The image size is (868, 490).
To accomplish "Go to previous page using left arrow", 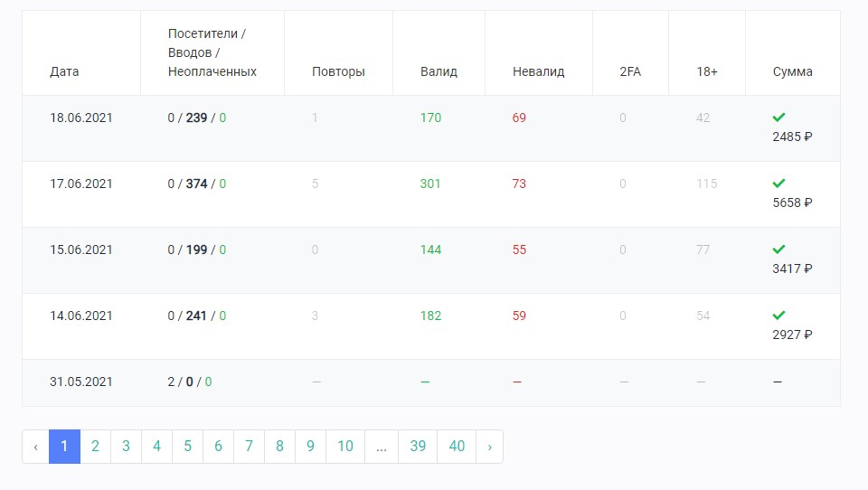I will click(x=35, y=447).
